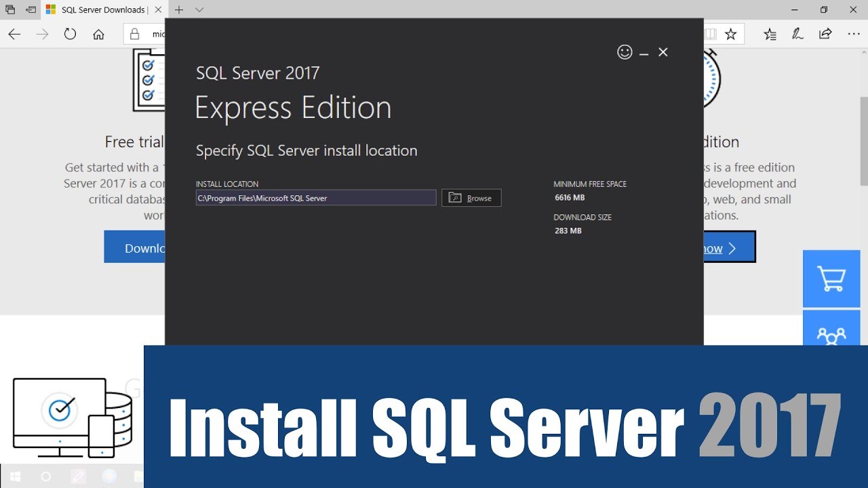The image size is (868, 488).
Task: Share this page from Edge
Action: pyautogui.click(x=825, y=35)
